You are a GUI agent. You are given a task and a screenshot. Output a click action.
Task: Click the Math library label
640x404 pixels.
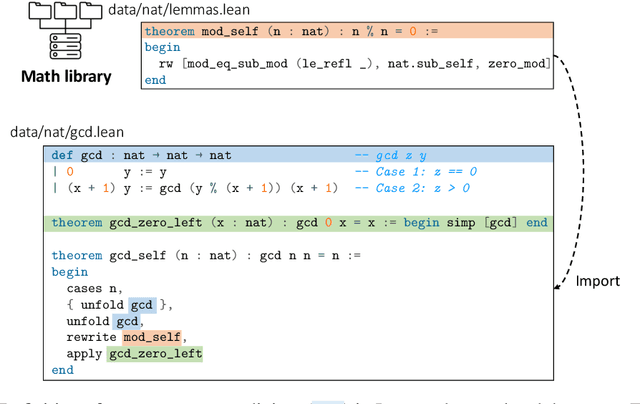62,74
